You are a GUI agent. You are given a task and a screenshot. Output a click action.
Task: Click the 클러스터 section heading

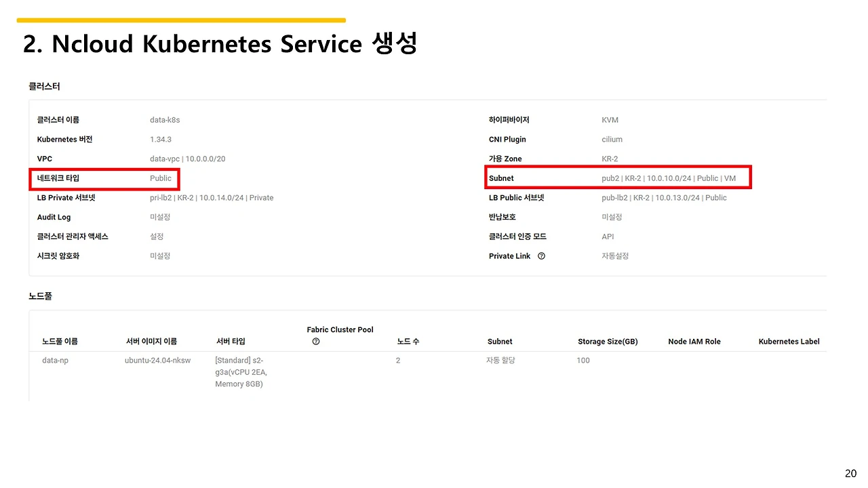tap(44, 87)
